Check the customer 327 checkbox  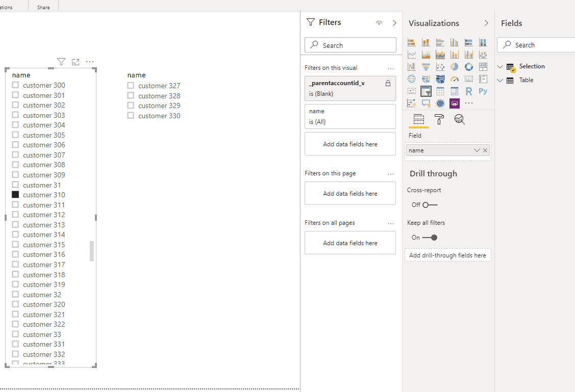click(x=131, y=85)
